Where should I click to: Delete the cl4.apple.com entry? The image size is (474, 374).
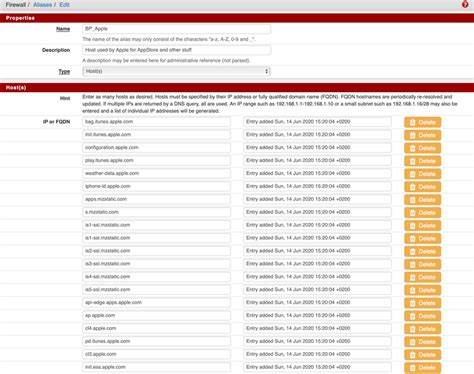coord(422,329)
